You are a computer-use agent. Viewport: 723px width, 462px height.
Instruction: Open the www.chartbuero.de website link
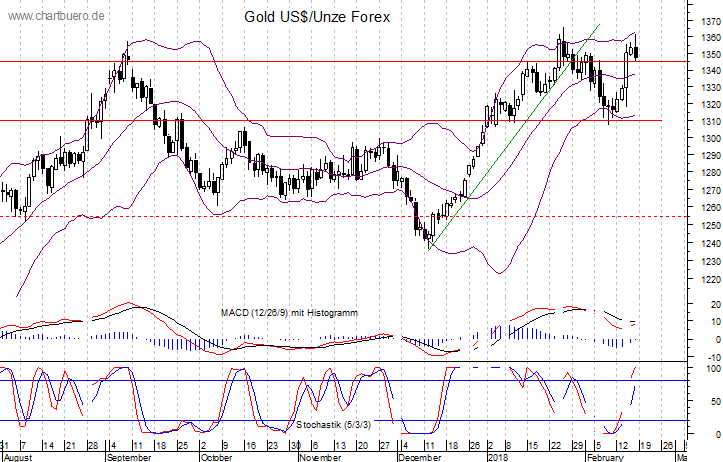coord(54,17)
